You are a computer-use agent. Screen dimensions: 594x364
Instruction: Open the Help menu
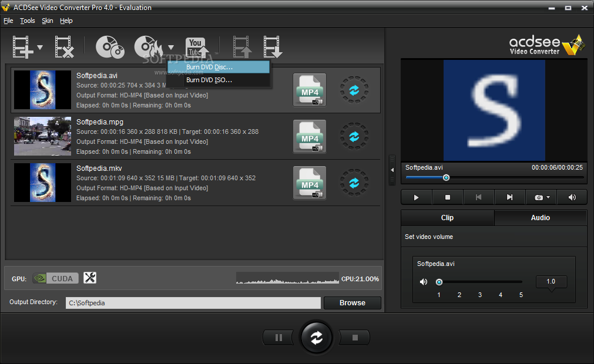66,21
